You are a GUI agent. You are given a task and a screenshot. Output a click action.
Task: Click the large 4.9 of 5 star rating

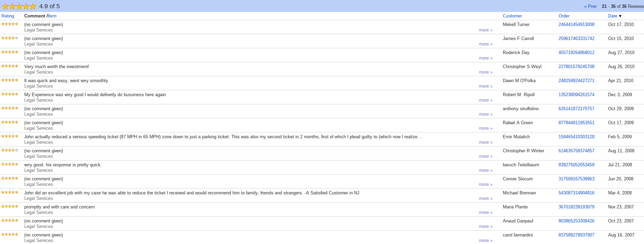tap(19, 6)
